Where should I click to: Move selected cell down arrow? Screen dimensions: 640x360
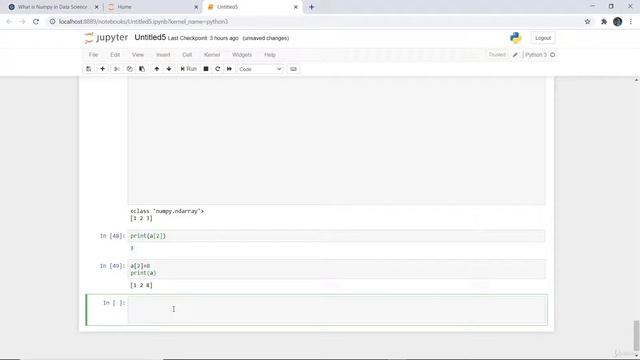[169, 69]
